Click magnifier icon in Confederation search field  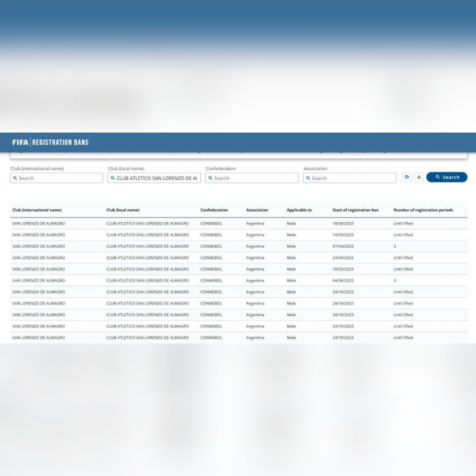point(210,178)
